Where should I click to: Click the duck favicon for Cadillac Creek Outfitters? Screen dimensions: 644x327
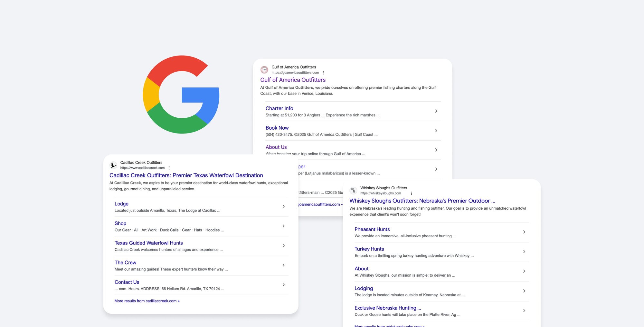click(x=113, y=165)
